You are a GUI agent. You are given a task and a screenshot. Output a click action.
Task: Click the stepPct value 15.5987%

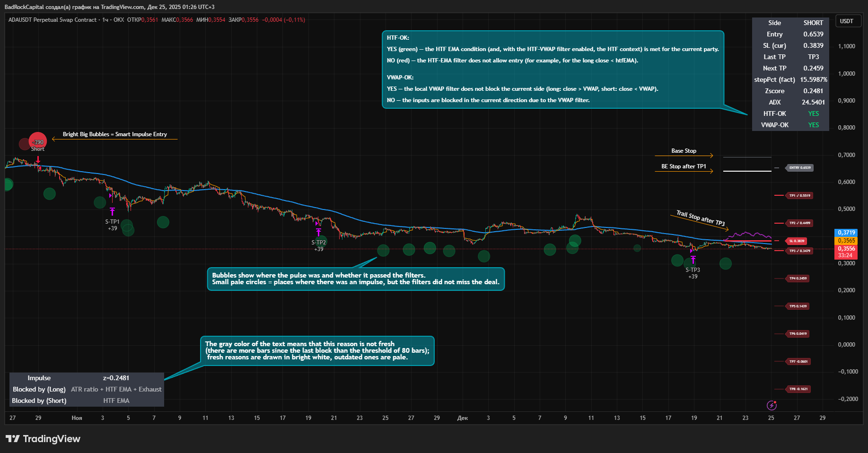814,79
